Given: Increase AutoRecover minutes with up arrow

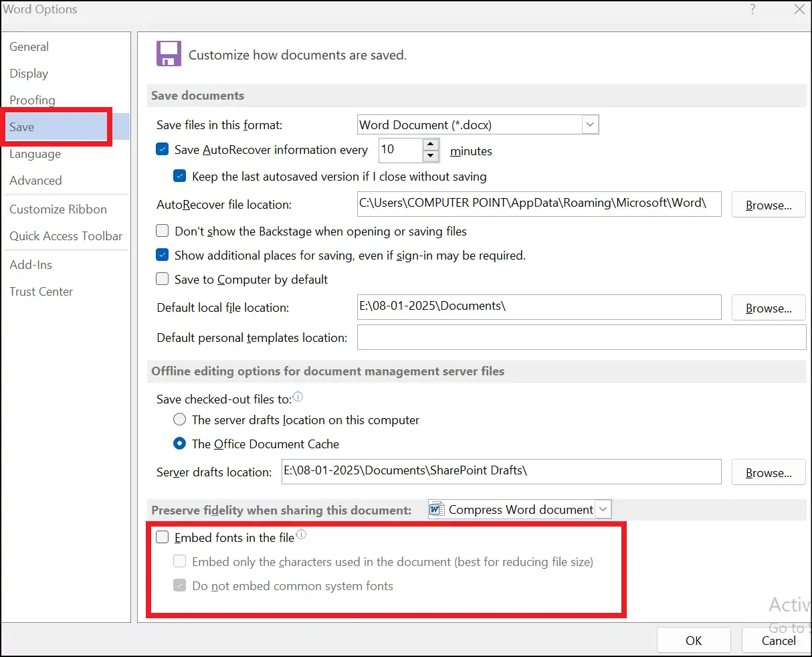Looking at the screenshot, I should pyautogui.click(x=431, y=145).
